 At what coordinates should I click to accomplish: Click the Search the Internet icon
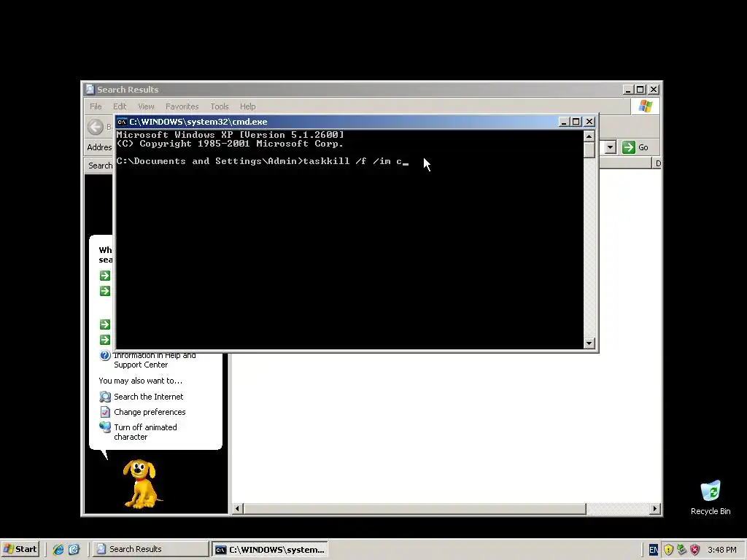click(x=105, y=397)
